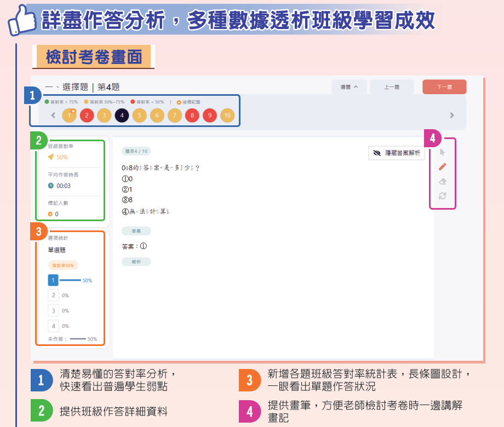Select the cursor pointer tool

coord(443,152)
